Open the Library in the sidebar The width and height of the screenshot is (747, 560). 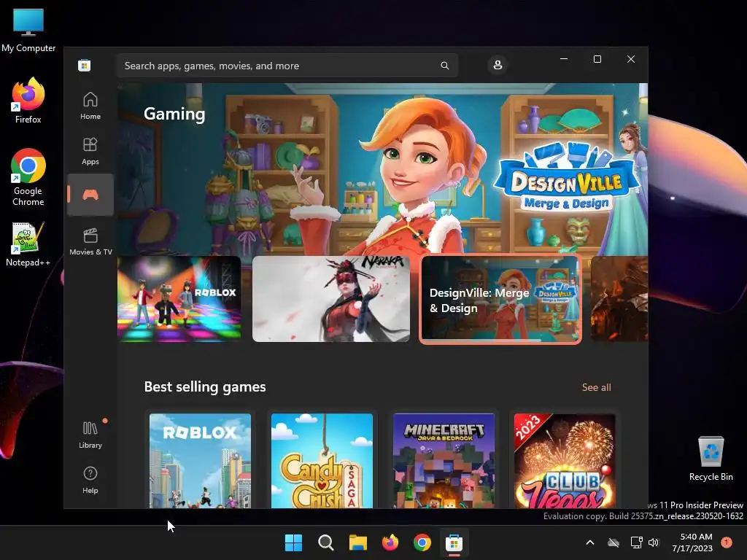click(90, 435)
